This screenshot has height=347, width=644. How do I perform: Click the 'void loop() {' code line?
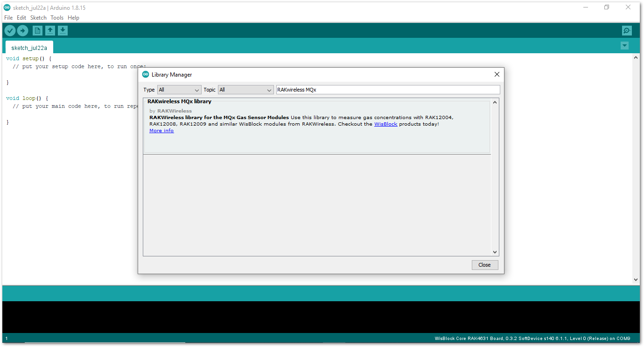pyautogui.click(x=27, y=99)
